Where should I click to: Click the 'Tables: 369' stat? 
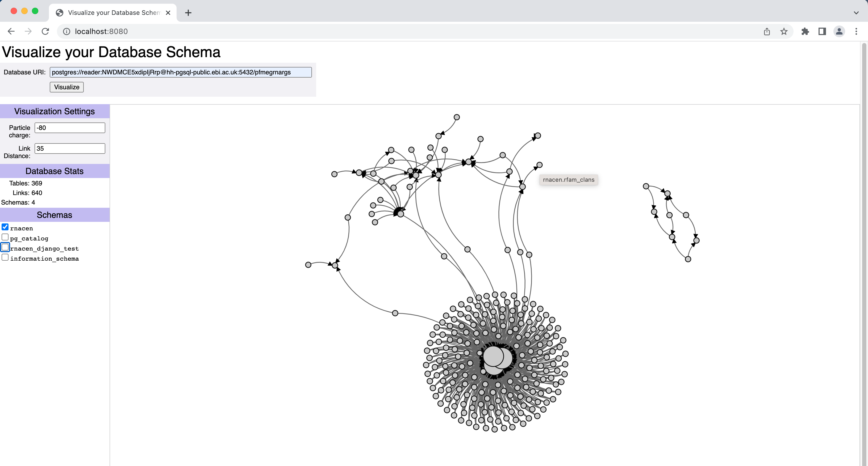coord(26,183)
